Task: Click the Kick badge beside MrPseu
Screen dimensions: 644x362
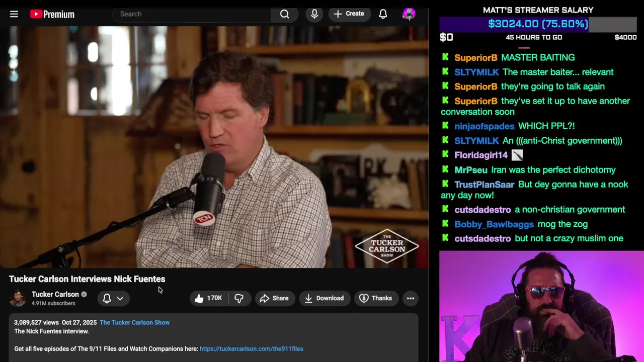Action: tap(445, 169)
